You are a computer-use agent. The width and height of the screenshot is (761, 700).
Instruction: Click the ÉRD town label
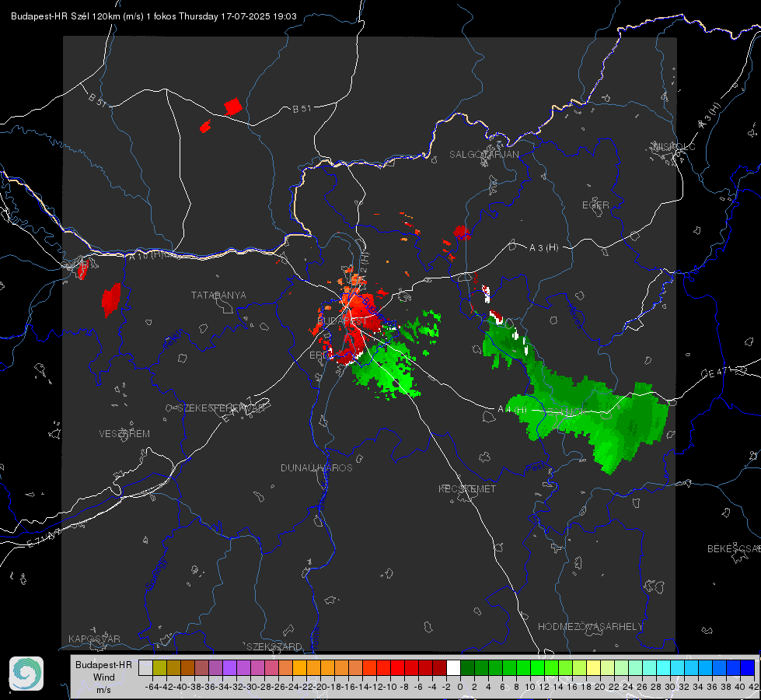[x=319, y=355]
